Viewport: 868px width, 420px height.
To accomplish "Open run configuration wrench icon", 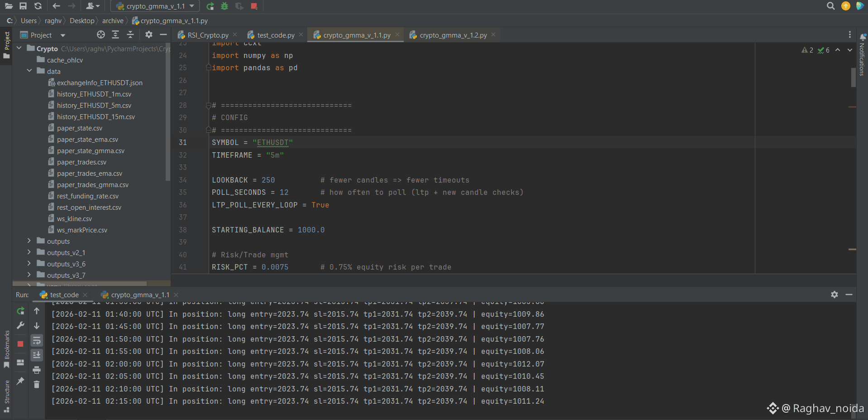I will pyautogui.click(x=20, y=325).
